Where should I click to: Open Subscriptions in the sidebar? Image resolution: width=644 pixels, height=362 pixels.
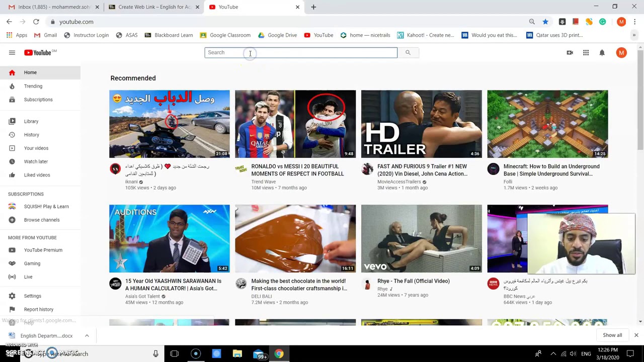(40, 100)
